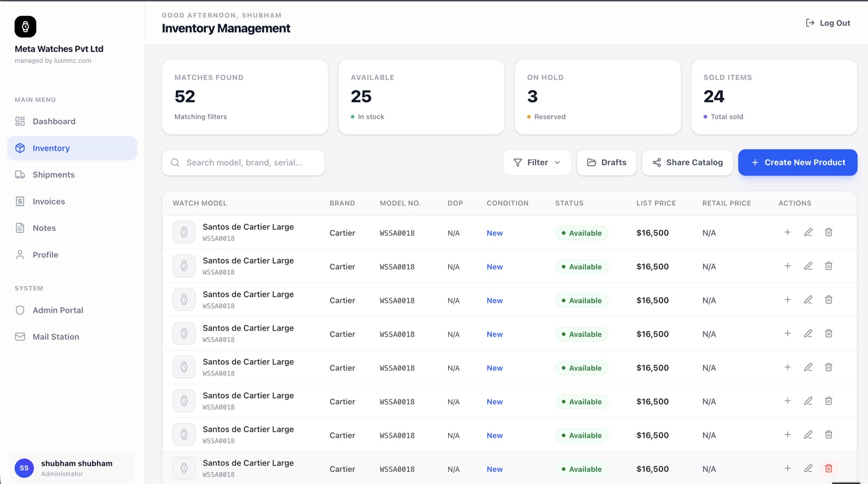Screen dimensions: 868x484
Task: Open the shubham shubham Administrator account card
Action: click(72, 468)
